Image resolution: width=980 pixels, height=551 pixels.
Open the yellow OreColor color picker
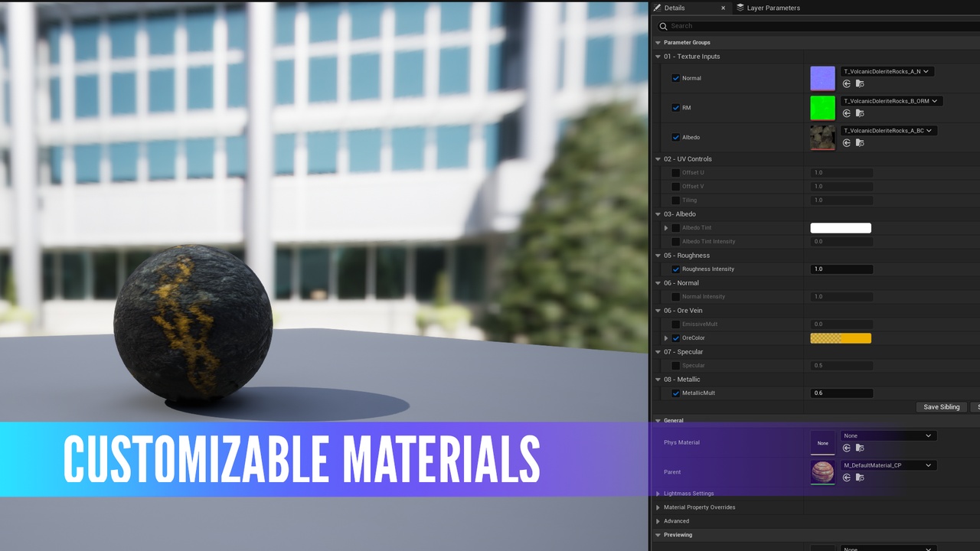[x=841, y=338]
